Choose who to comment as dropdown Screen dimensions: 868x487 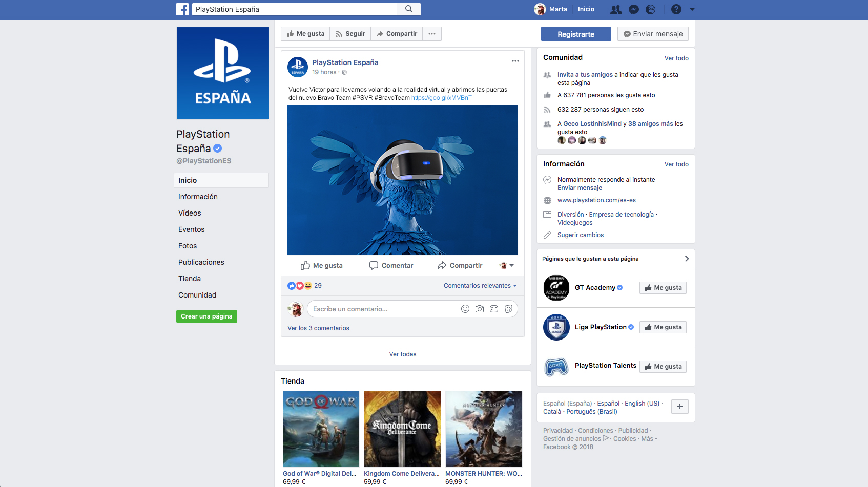coord(506,265)
